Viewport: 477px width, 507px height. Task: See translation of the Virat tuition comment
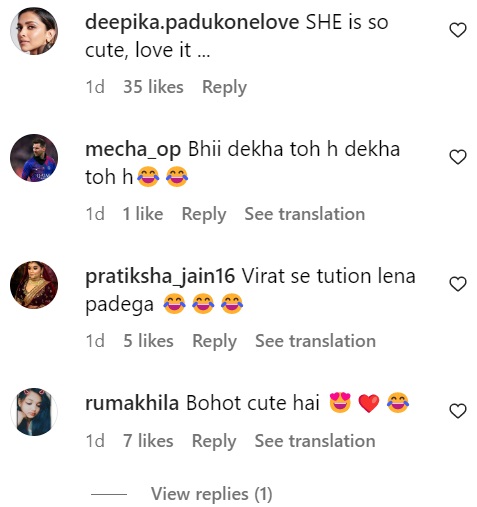pyautogui.click(x=315, y=341)
